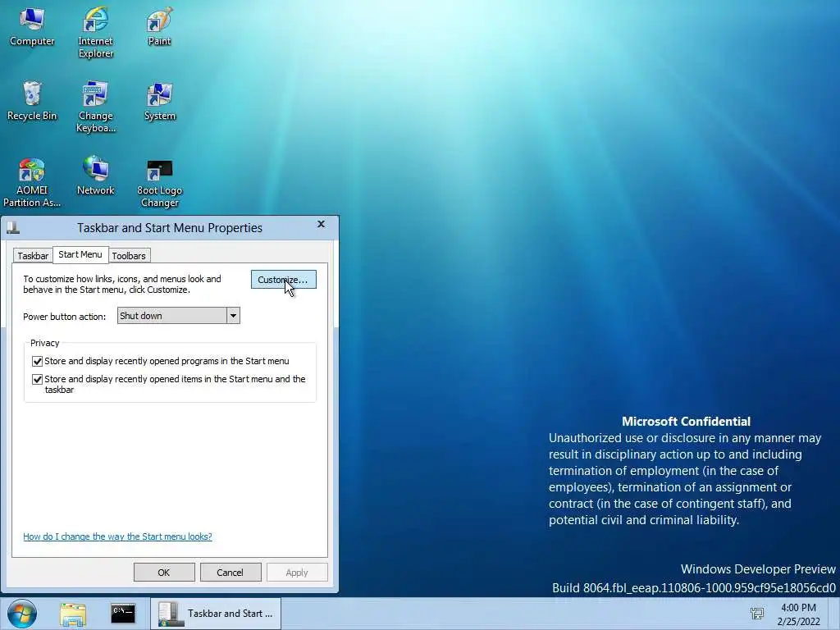Screen dimensions: 840x630
Task: Select the AOMEI Partition Assistant icon
Action: coord(32,182)
